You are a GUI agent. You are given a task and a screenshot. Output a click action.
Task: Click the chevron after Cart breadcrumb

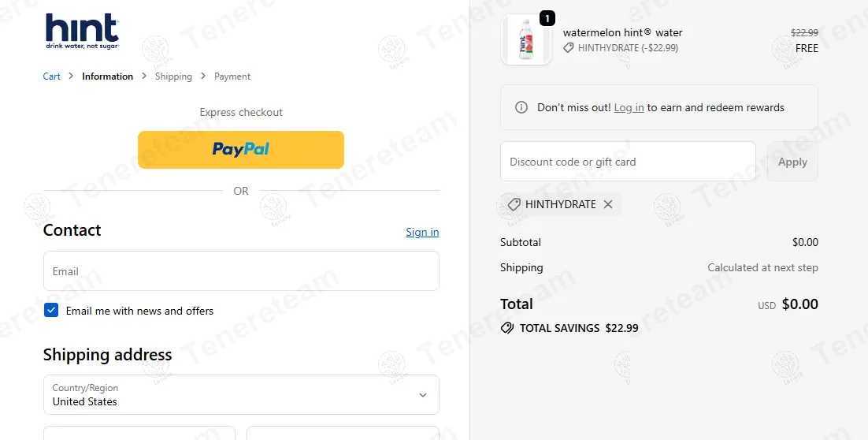coord(71,76)
